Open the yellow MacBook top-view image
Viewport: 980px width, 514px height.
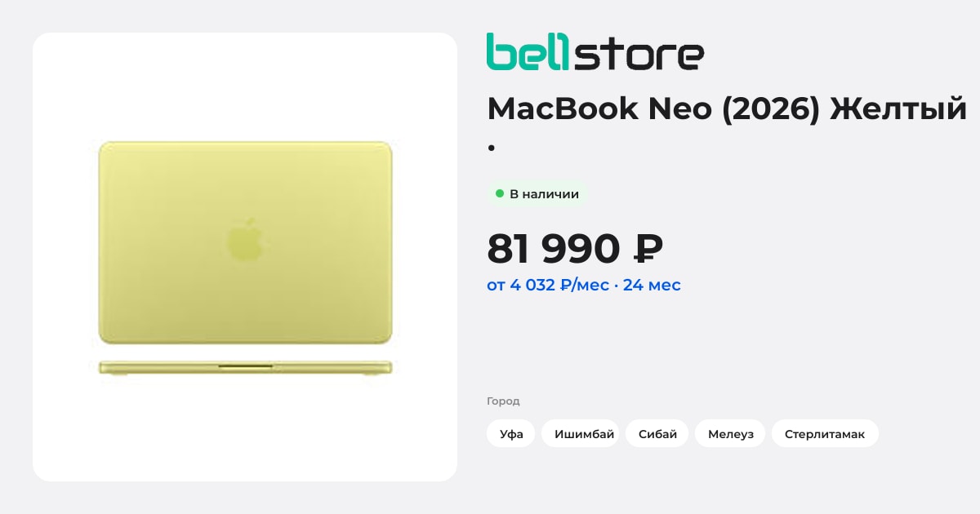pyautogui.click(x=245, y=242)
